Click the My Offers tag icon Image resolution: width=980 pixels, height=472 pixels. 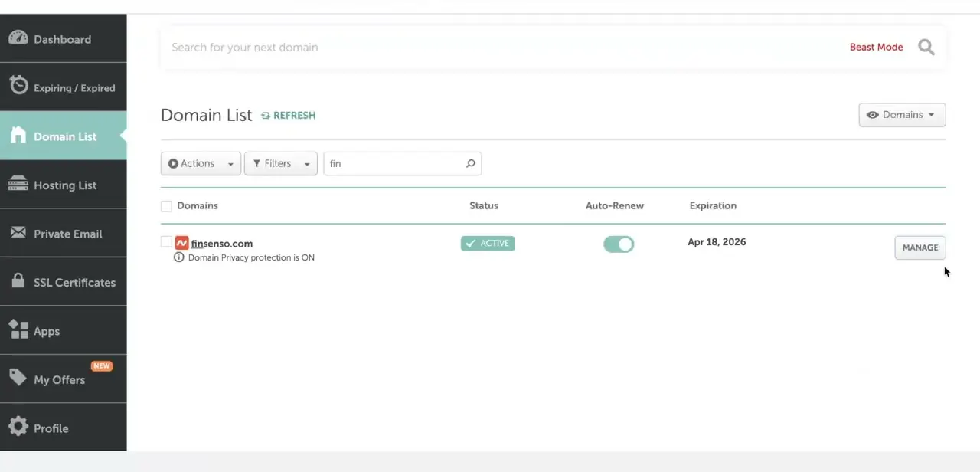[18, 379]
